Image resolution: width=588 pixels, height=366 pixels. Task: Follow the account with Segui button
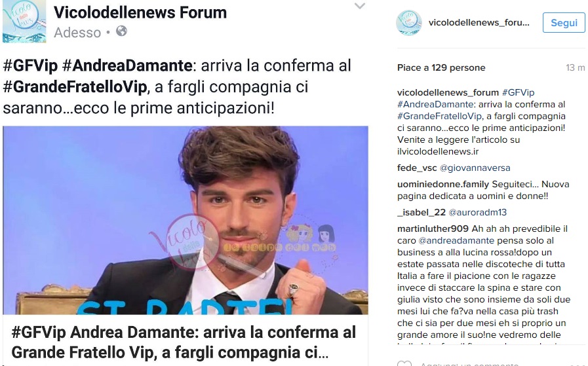pos(564,23)
